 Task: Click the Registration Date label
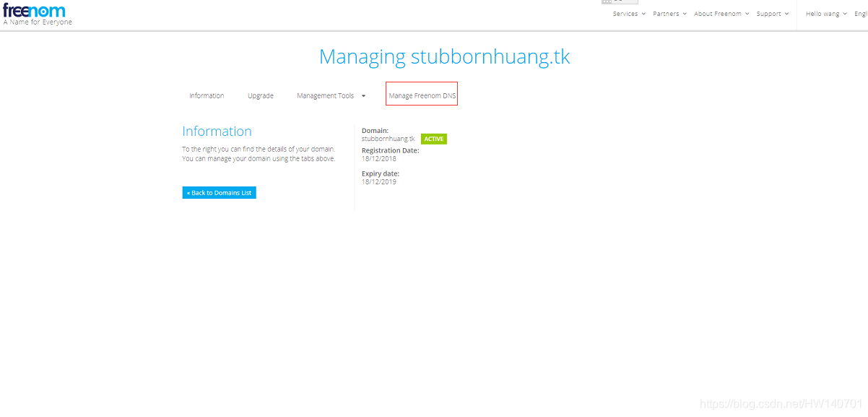tap(391, 150)
